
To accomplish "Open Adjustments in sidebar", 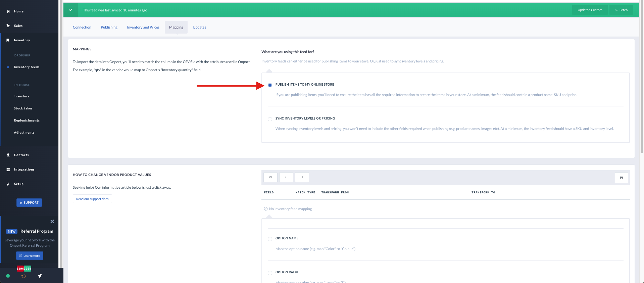I will point(24,133).
